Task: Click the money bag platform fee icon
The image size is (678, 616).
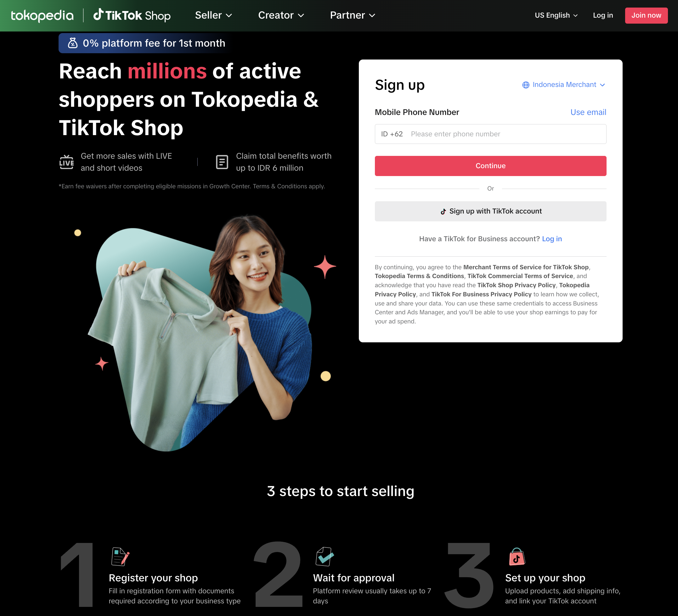Action: [73, 43]
